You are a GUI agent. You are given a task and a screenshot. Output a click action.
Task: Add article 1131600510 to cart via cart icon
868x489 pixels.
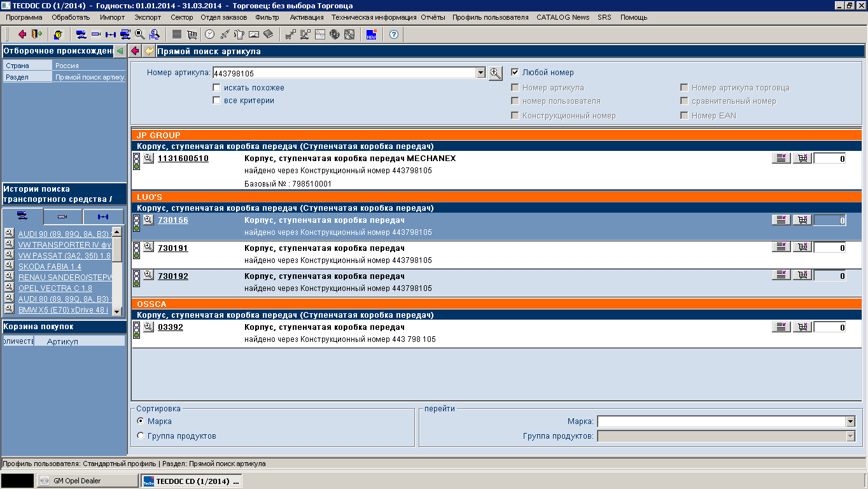point(802,159)
